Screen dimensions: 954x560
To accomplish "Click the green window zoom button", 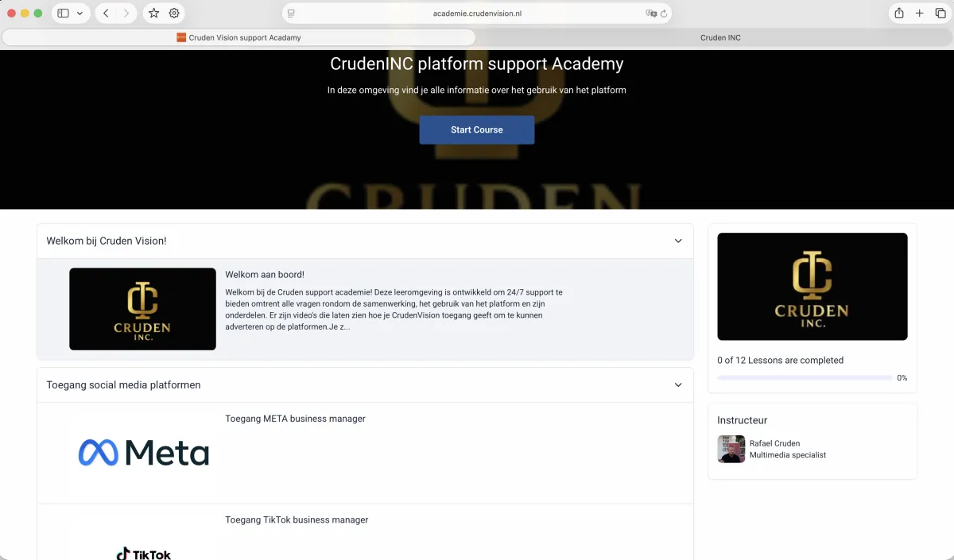I will (x=37, y=14).
